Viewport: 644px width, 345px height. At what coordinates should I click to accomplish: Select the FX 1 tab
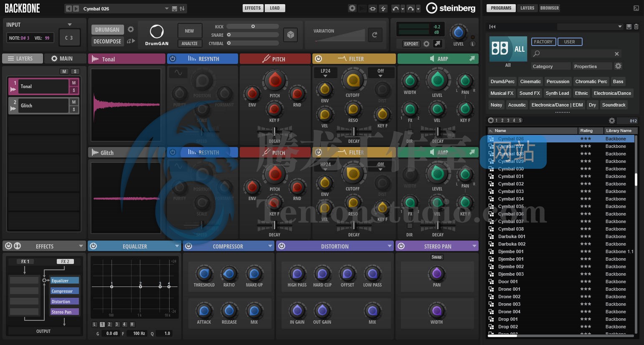tap(25, 261)
